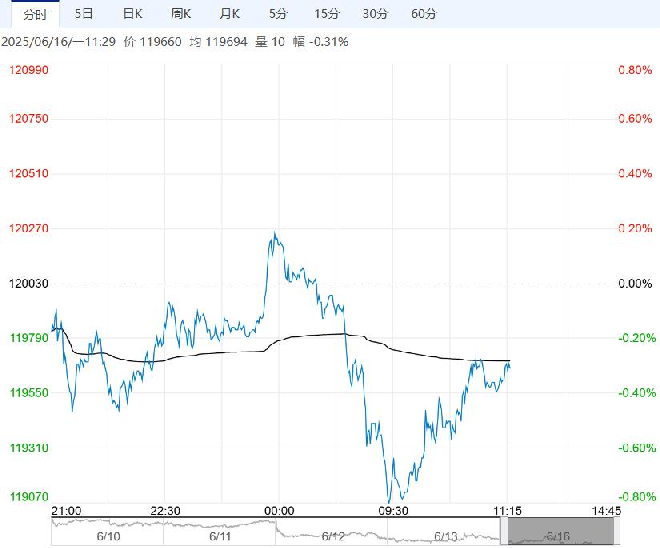Click the 120510 price axis label

pos(29,173)
